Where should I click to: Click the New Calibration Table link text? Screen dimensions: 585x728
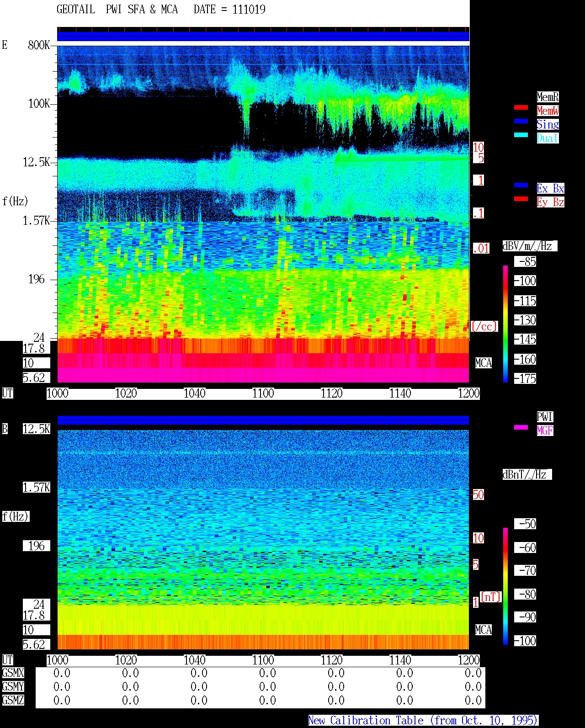[423, 721]
